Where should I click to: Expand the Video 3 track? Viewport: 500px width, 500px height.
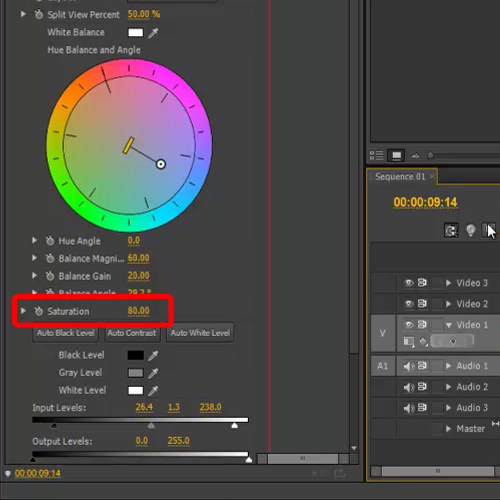tap(449, 283)
